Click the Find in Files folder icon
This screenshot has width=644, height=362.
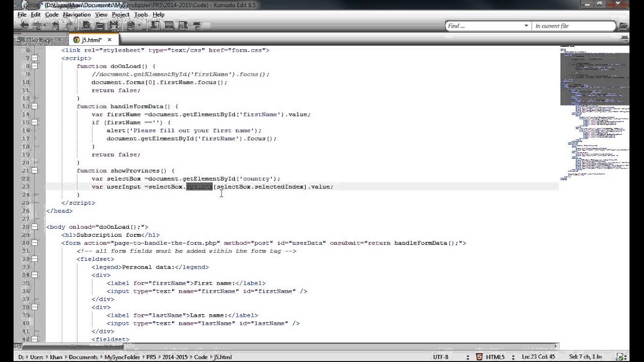click(623, 26)
